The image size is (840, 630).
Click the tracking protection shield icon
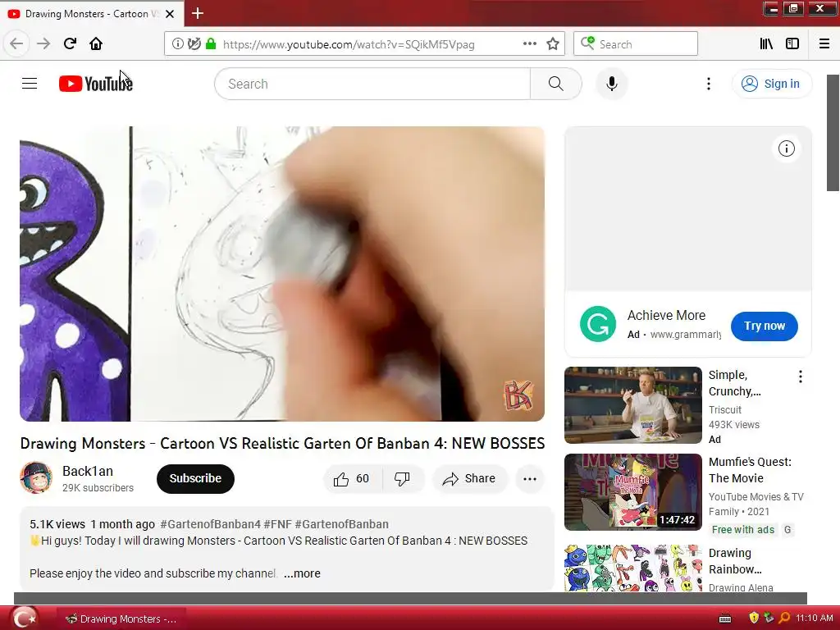194,44
